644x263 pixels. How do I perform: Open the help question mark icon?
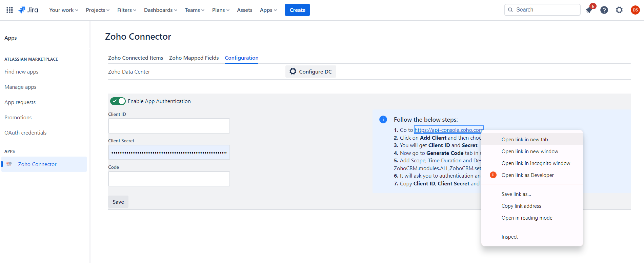(x=604, y=10)
